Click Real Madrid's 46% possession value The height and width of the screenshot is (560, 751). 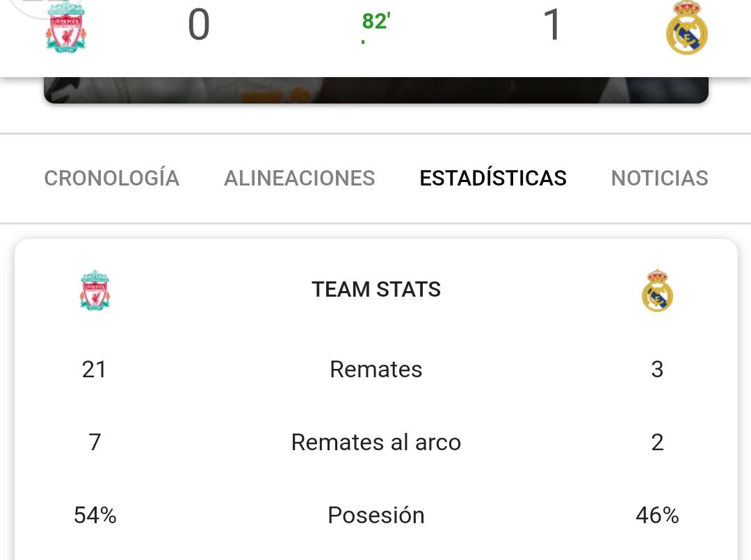coord(657,515)
